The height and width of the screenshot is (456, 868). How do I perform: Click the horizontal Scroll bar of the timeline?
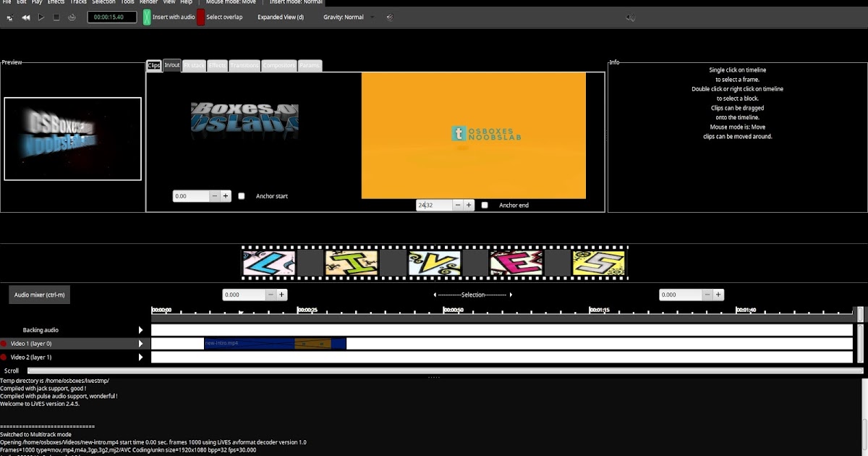pyautogui.click(x=445, y=371)
